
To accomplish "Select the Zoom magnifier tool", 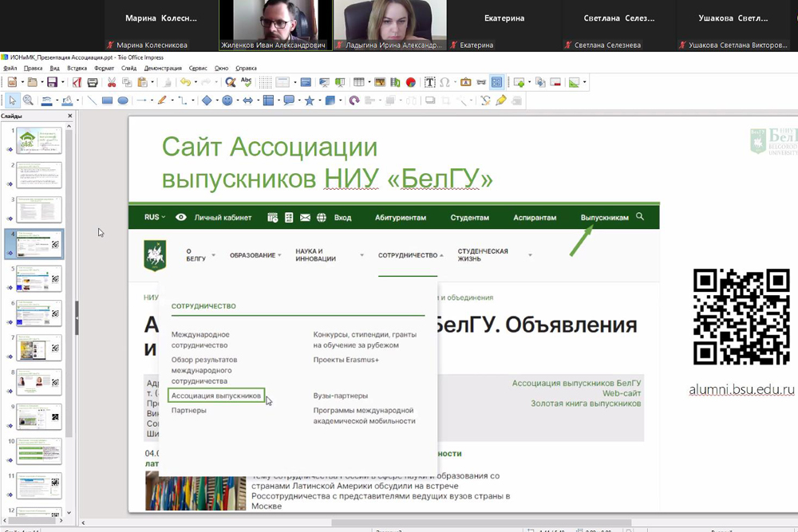I will click(x=28, y=100).
